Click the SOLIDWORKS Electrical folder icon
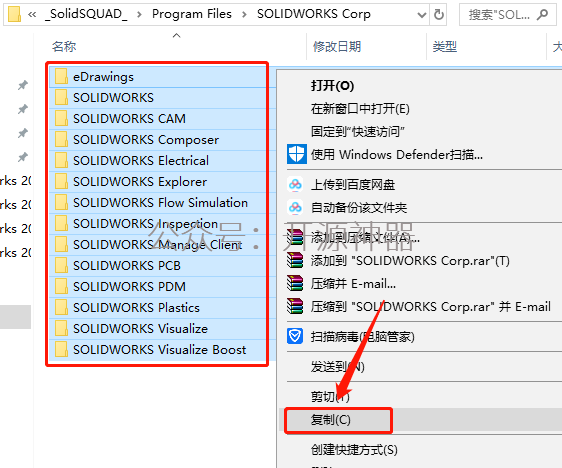Viewport: 562px width, 468px height. (x=61, y=160)
